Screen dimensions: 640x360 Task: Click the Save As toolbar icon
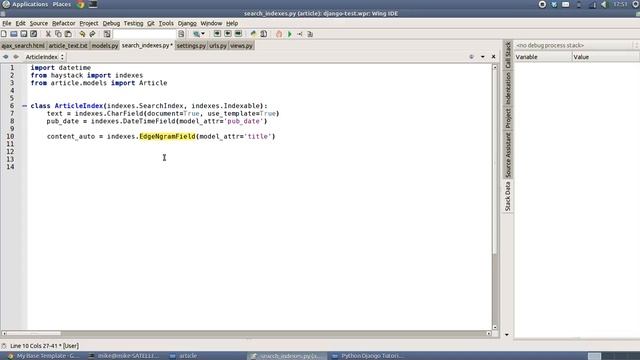33,34
